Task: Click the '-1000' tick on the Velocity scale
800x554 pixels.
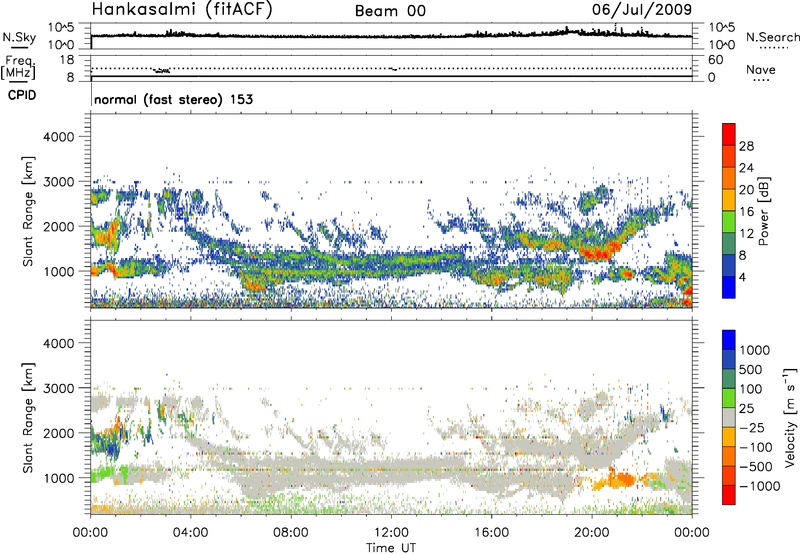Action: (760, 486)
